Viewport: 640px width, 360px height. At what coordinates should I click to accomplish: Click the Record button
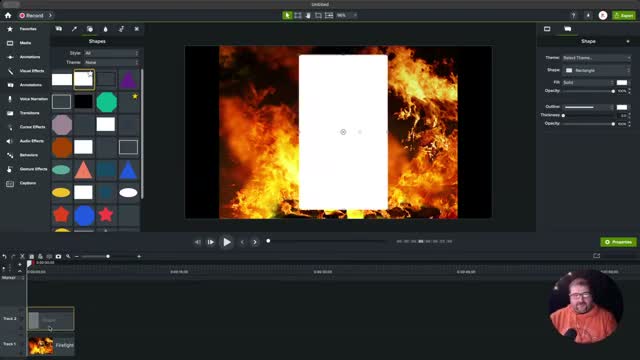click(32, 16)
